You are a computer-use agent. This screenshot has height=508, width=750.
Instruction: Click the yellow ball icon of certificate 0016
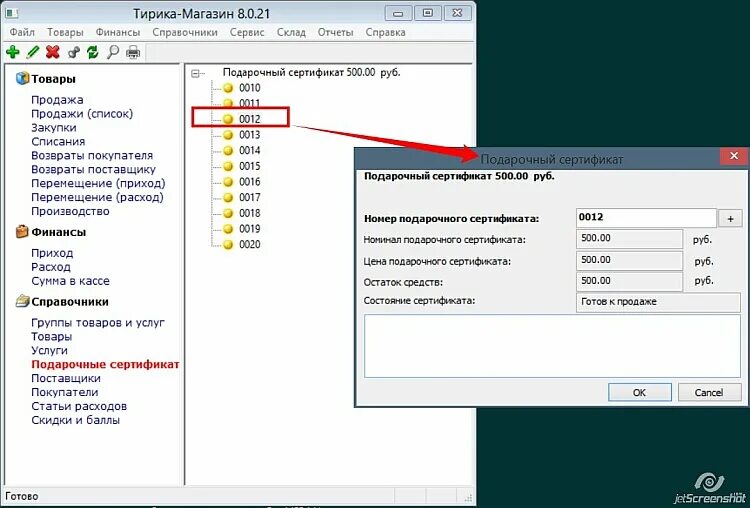click(228, 182)
